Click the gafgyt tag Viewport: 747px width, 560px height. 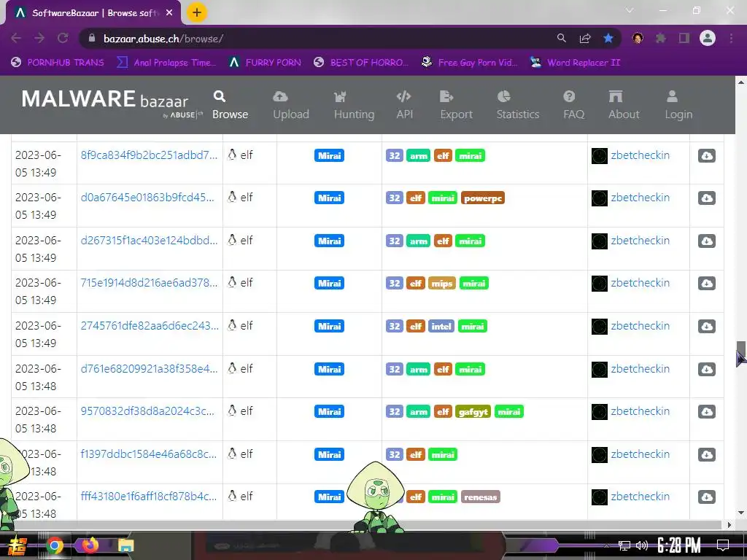(473, 411)
